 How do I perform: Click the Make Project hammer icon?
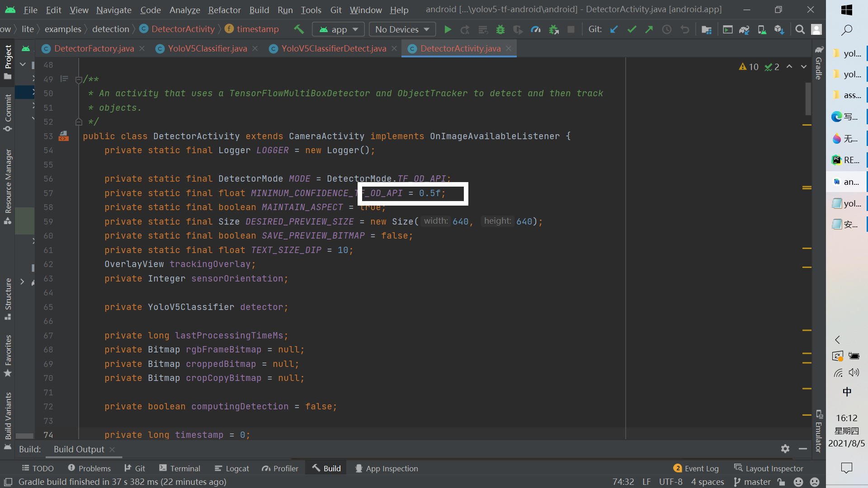point(299,29)
